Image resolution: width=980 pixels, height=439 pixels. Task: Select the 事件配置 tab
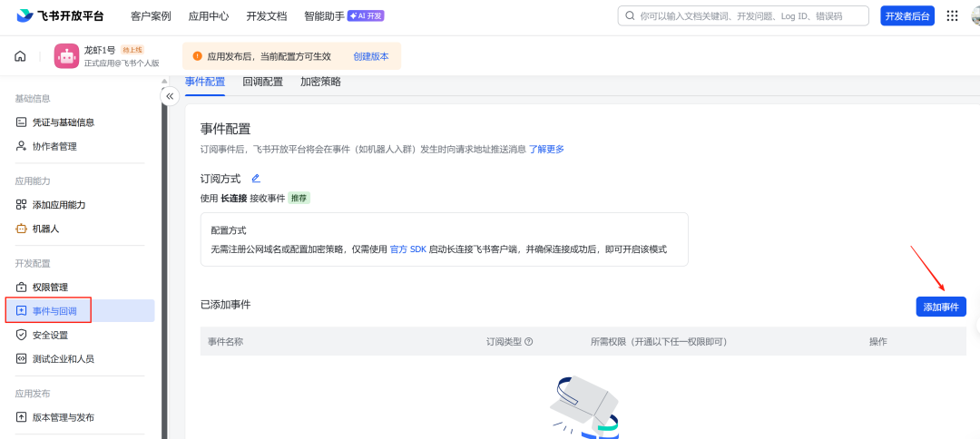click(205, 82)
